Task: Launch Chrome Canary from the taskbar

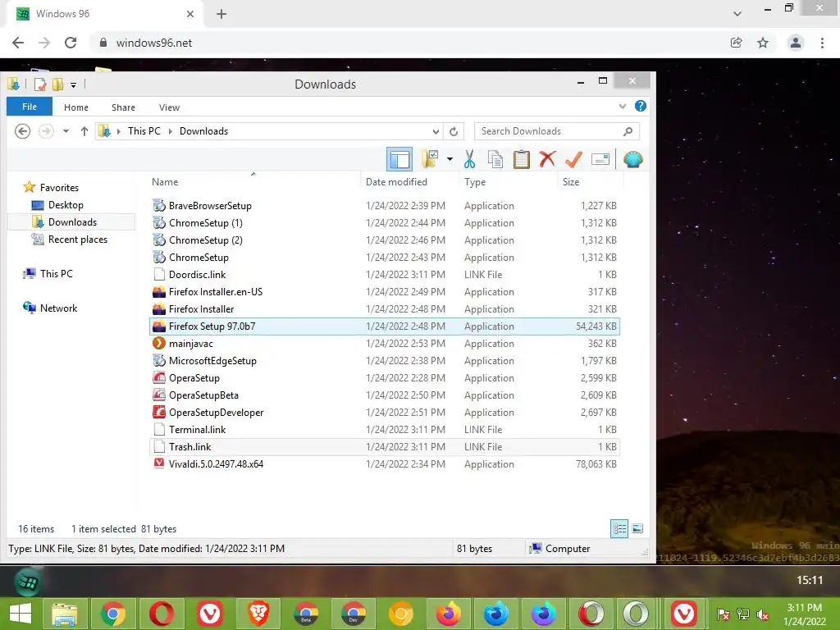Action: pyautogui.click(x=400, y=614)
